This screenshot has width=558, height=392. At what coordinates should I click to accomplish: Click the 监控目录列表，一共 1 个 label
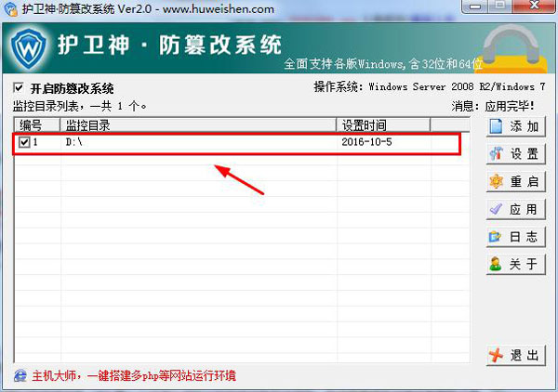pyautogui.click(x=80, y=106)
